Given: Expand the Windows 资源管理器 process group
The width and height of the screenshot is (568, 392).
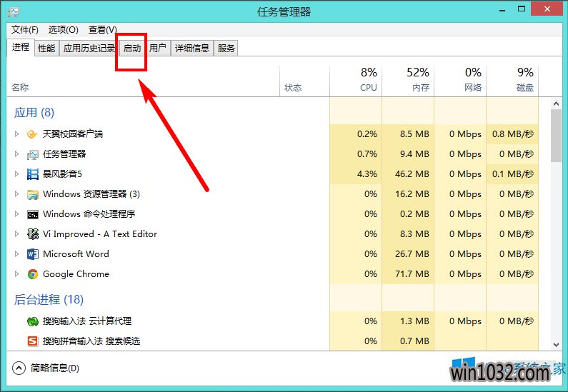Looking at the screenshot, I should (16, 194).
